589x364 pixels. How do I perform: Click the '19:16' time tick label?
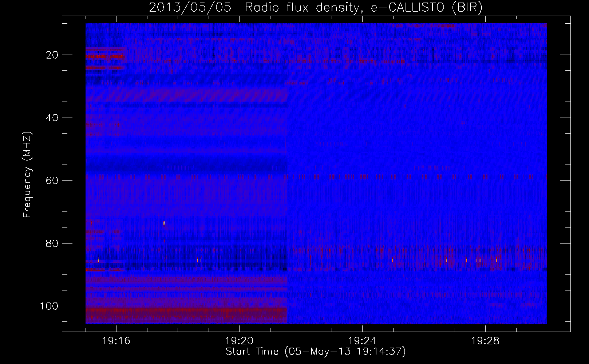(x=116, y=341)
